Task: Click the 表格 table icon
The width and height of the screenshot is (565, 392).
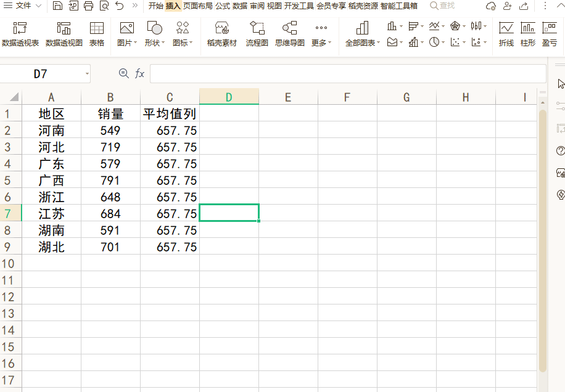Action: pos(97,35)
